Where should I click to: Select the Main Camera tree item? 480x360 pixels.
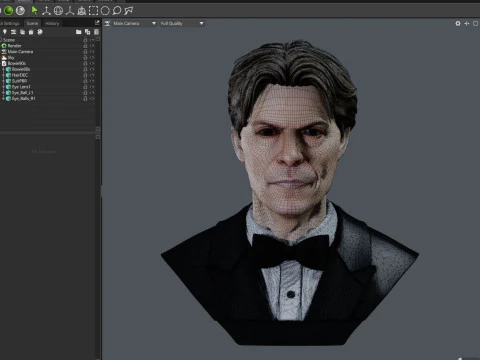pyautogui.click(x=20, y=52)
